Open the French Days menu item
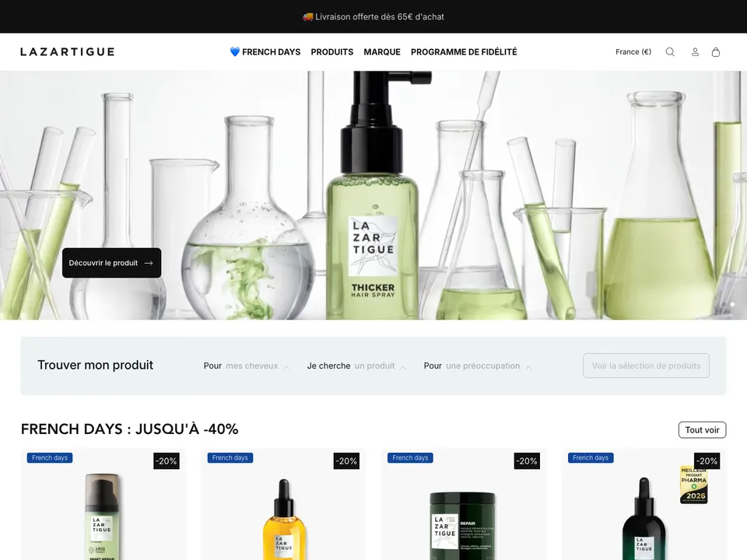 click(x=265, y=52)
